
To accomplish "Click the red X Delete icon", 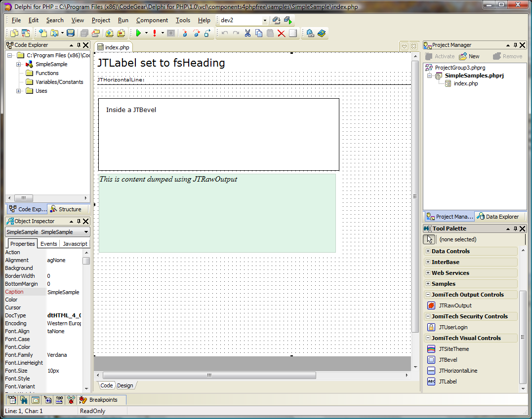I will [281, 33].
